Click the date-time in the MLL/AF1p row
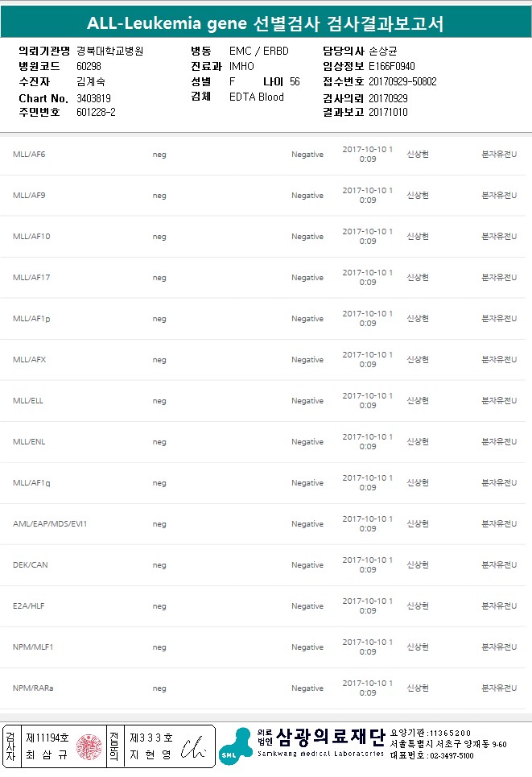The height and width of the screenshot is (777, 532). click(x=368, y=319)
